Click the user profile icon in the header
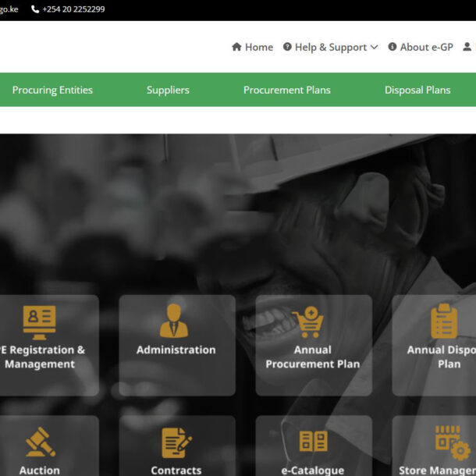The image size is (476, 476). (x=467, y=47)
